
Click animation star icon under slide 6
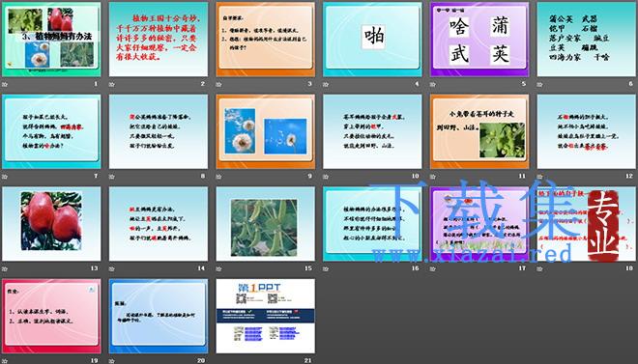pos(540,85)
